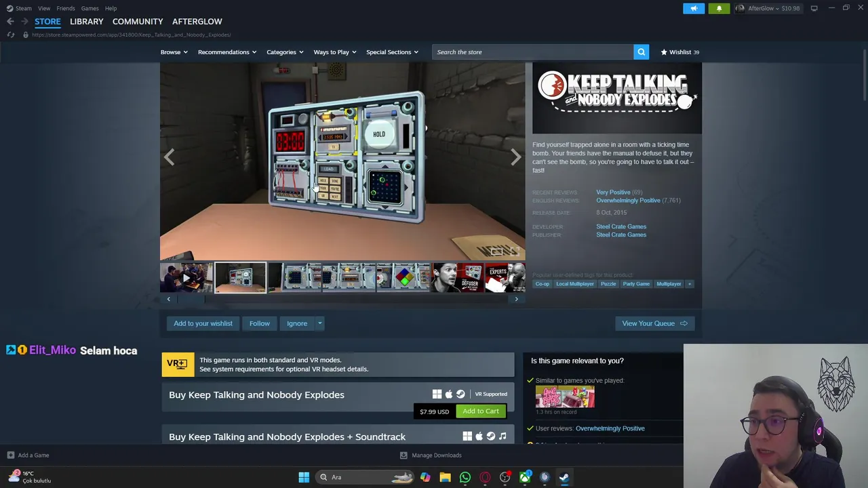Open the Steel Crate Games developer link
868x488 pixels.
click(x=621, y=226)
